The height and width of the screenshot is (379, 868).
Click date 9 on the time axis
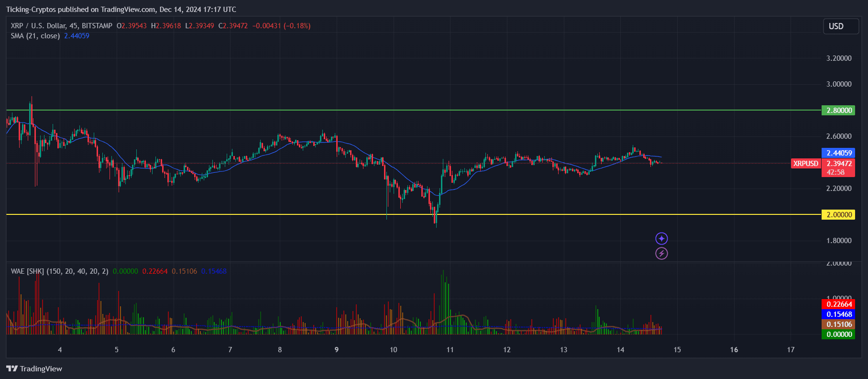pos(337,350)
